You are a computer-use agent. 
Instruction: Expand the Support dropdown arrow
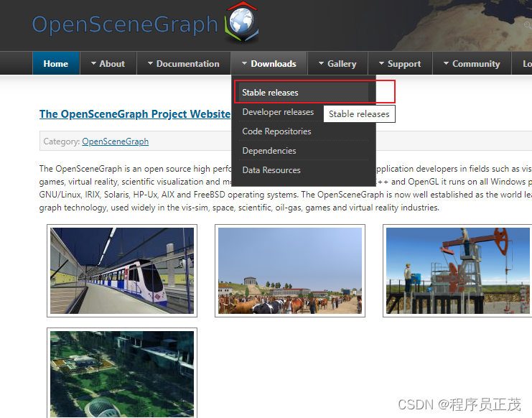coord(382,63)
